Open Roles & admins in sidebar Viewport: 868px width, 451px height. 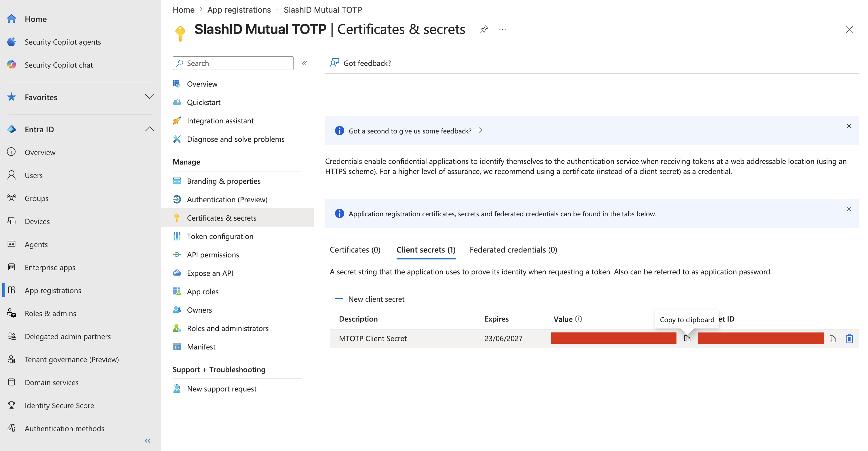click(x=50, y=313)
